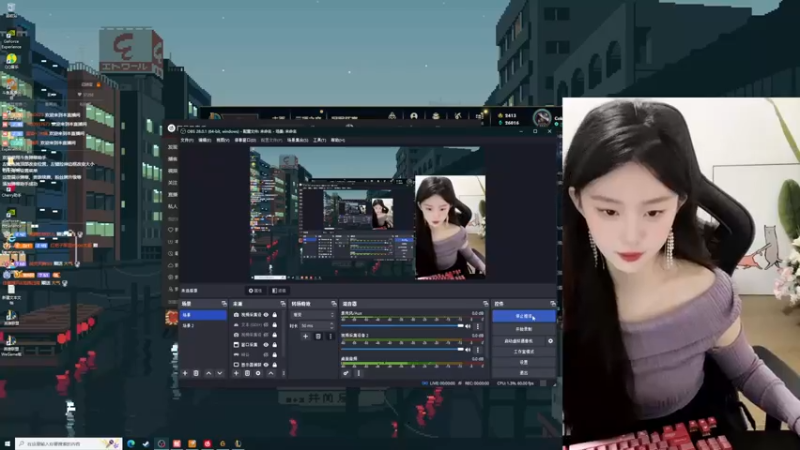Click the 退出 Exit button in Controls
The image size is (800, 450).
point(523,373)
